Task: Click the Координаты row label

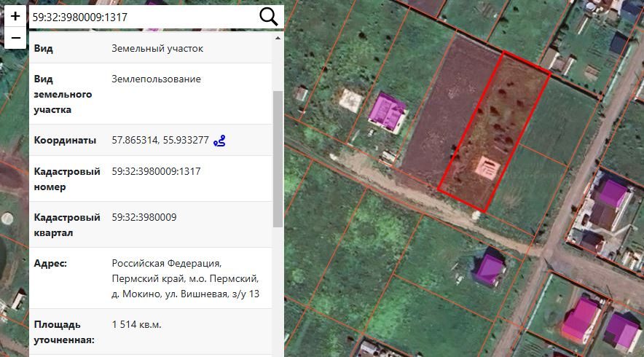Action: tap(65, 140)
